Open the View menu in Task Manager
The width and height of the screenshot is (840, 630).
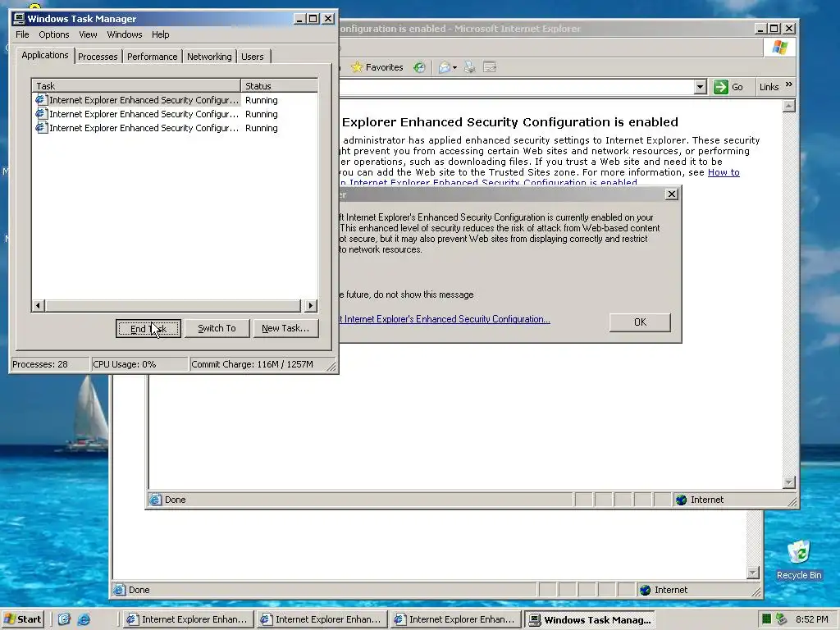pos(88,34)
